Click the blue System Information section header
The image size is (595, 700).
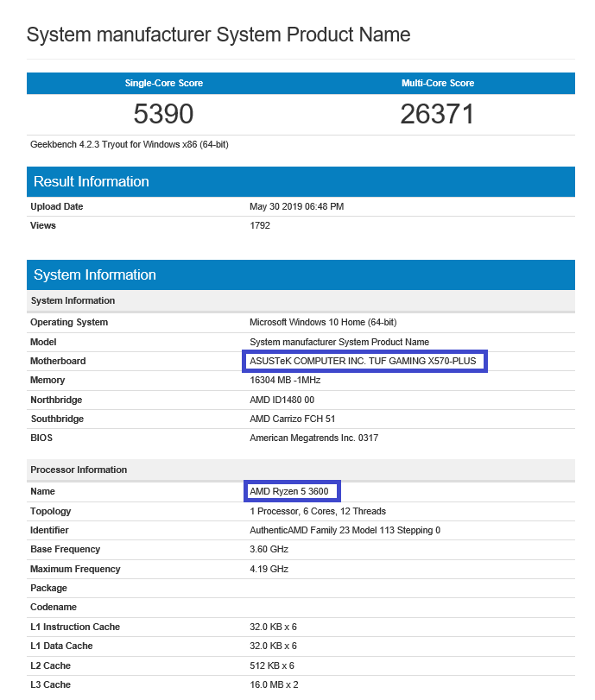pyautogui.click(x=95, y=274)
